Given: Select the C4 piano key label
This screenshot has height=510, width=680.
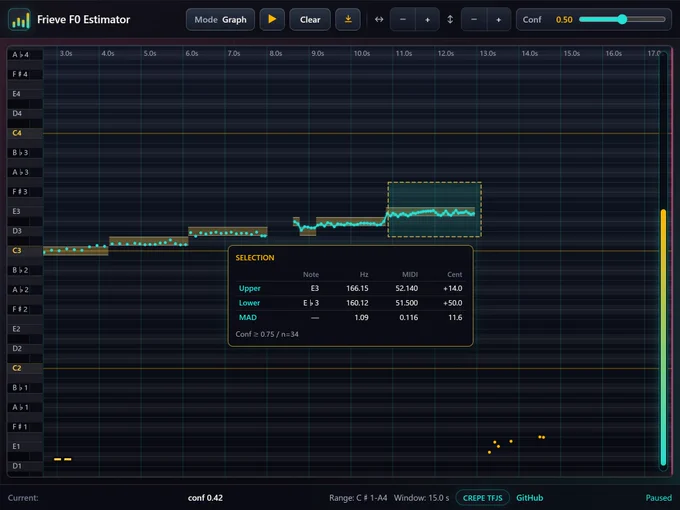Looking at the screenshot, I should tap(17, 133).
